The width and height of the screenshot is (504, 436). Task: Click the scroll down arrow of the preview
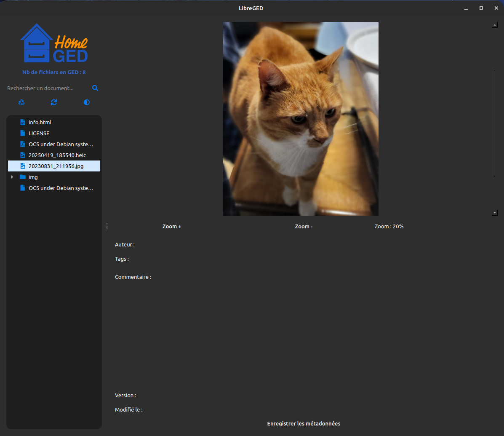495,213
